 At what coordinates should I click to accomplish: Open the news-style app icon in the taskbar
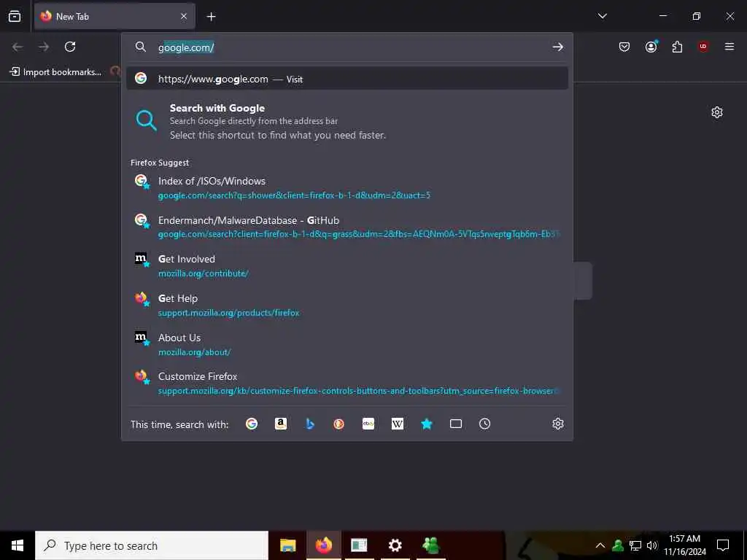[x=359, y=545]
